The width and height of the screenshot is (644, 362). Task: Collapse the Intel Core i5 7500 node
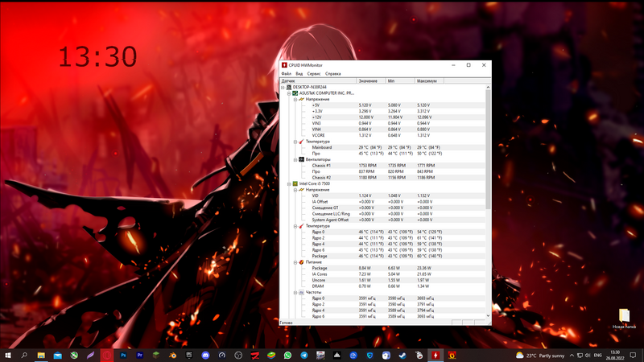tap(289, 183)
